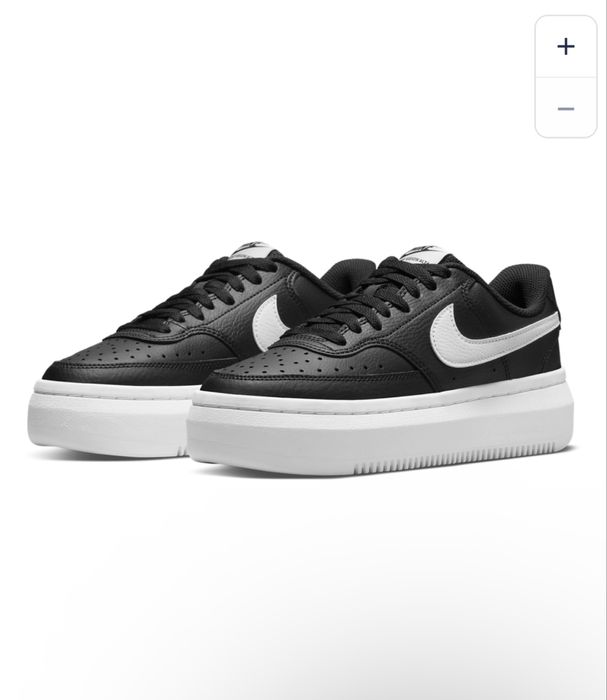Zoom in with the plus button
Image resolution: width=607 pixels, height=700 pixels.
coord(566,46)
